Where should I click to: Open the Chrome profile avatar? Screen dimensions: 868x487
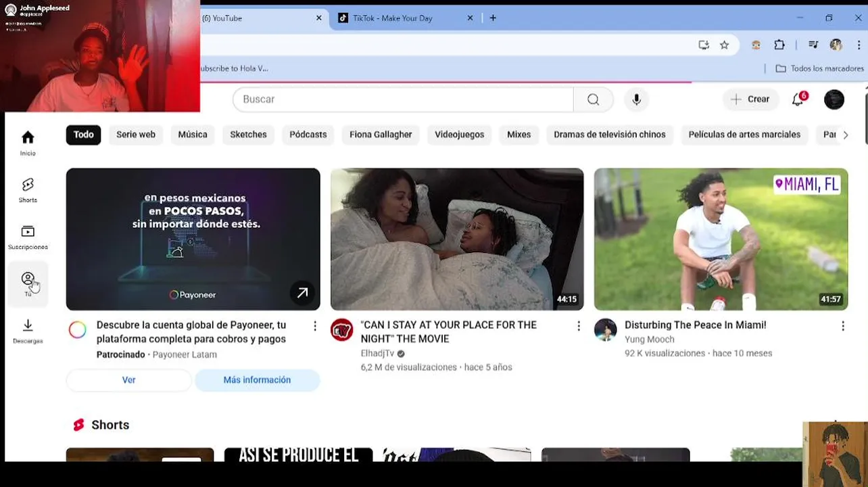(836, 45)
